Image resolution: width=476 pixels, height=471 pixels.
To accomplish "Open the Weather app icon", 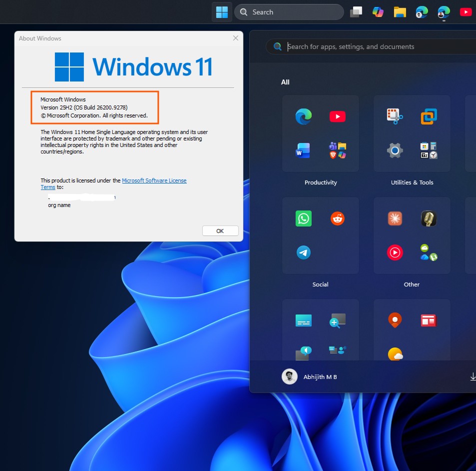I will click(395, 354).
